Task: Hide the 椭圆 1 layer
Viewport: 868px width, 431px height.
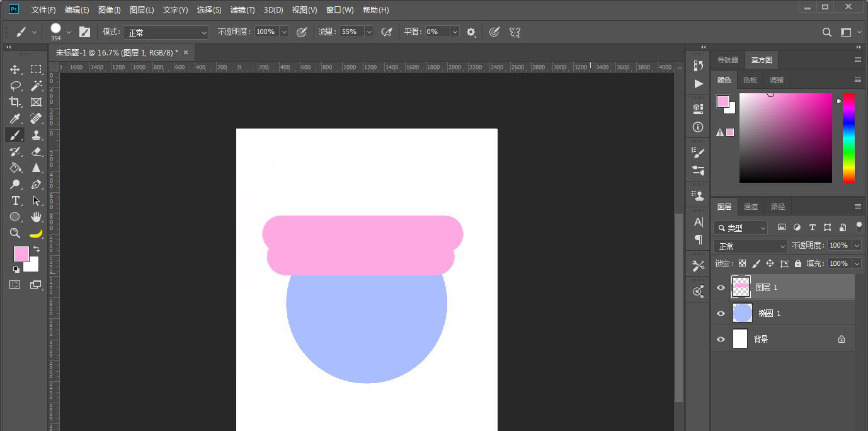Action: (x=721, y=313)
